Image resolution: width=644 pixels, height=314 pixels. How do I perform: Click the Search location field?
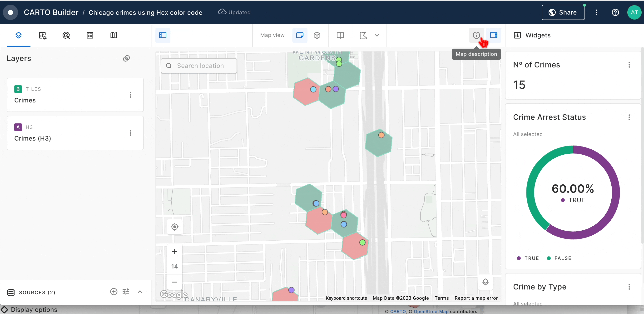coord(199,66)
